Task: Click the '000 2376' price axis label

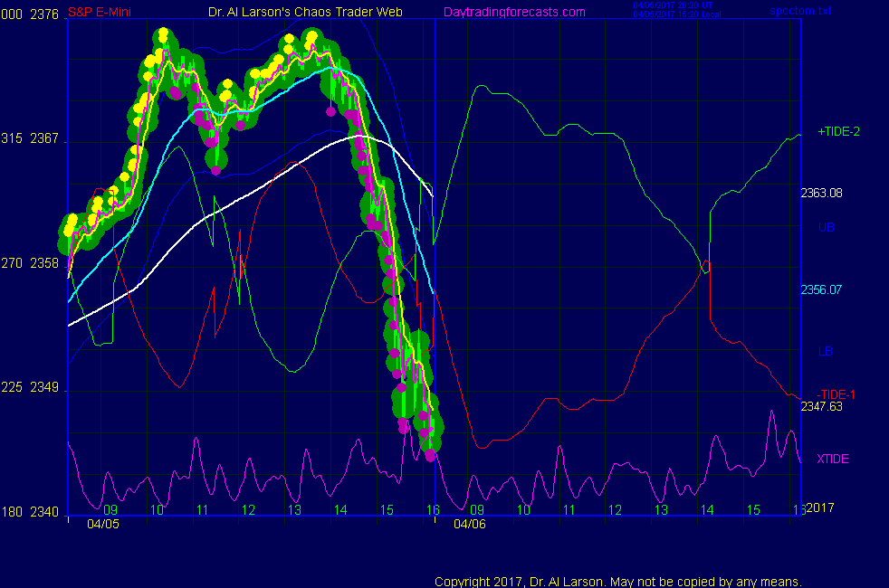Action: pyautogui.click(x=30, y=14)
